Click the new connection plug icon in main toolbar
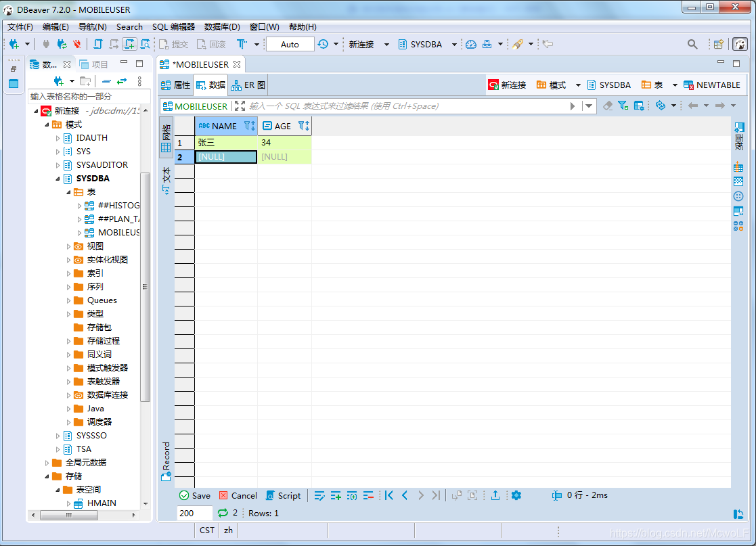This screenshot has width=756, height=546. point(14,45)
